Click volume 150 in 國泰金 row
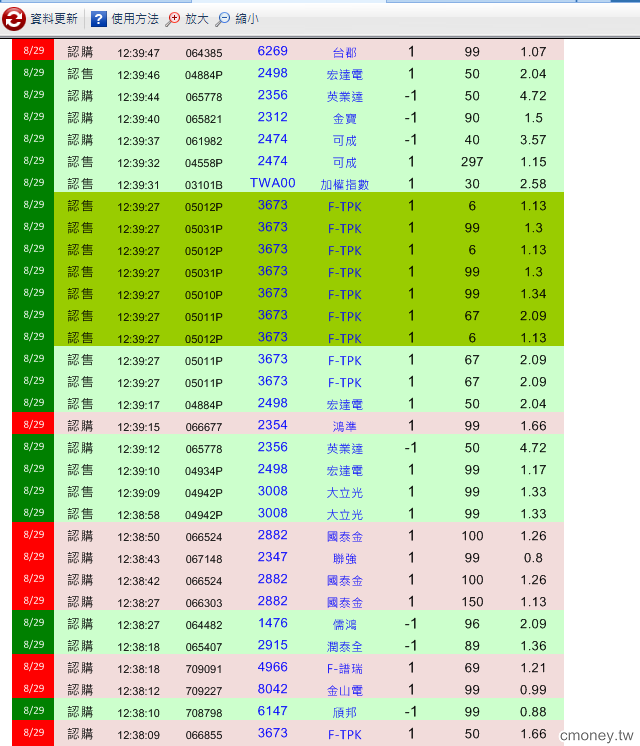Screen dimensions: 640x746 (472, 601)
